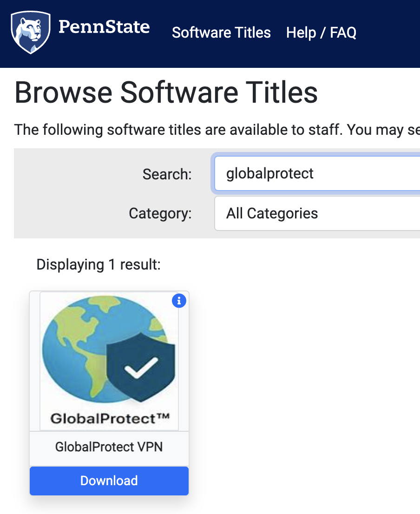Focus the Search field containing globalprotect

point(316,174)
